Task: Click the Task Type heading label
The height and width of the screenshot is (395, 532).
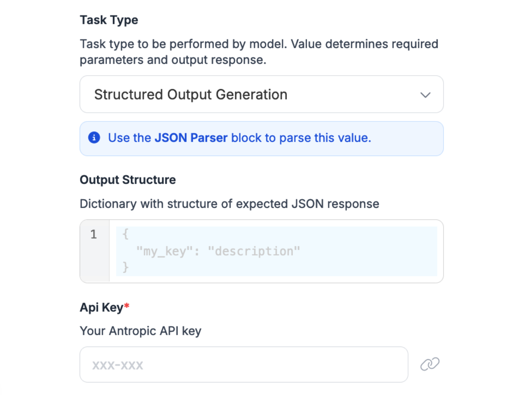Action: click(x=109, y=20)
